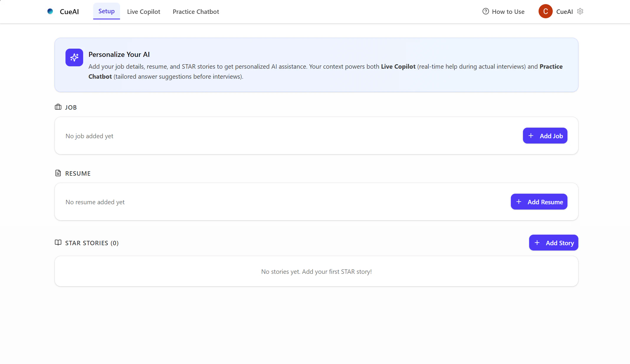The image size is (630, 364).
Task: Click the book icon beside STAR STORIES
Action: [58, 243]
